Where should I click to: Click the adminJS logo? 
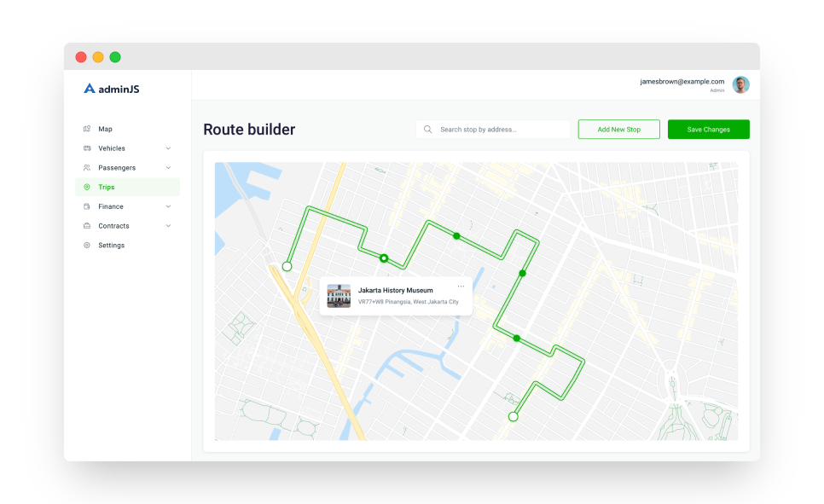pyautogui.click(x=112, y=88)
